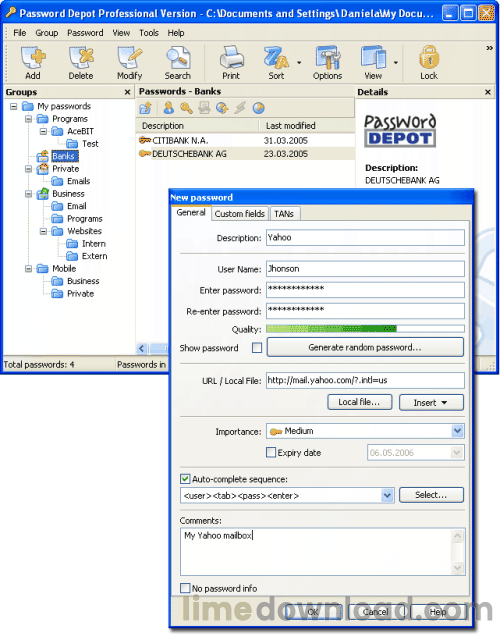
Task: Open the auto-complete sequence dropdown
Action: [387, 496]
